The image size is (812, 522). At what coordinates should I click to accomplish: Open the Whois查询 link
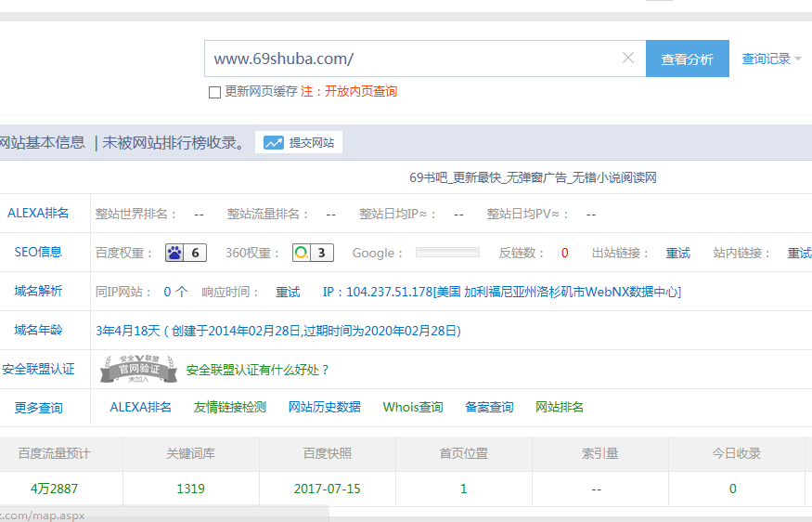(413, 407)
